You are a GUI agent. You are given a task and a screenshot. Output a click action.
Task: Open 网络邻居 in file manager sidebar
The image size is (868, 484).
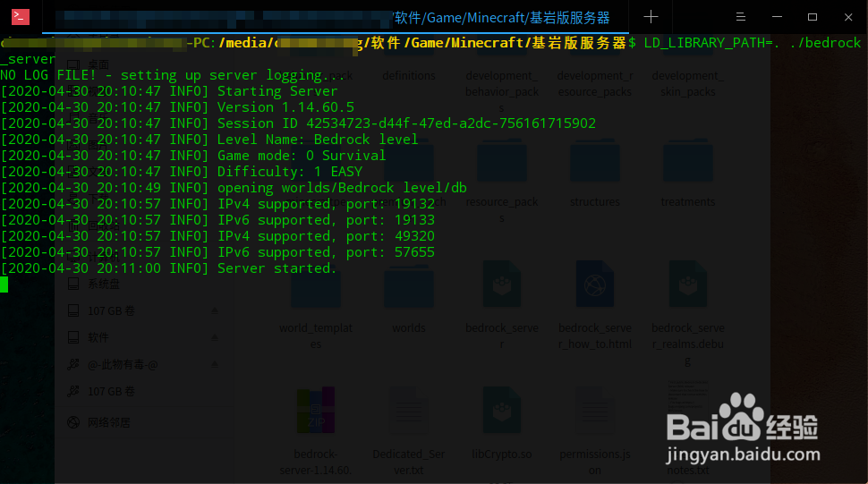point(109,422)
